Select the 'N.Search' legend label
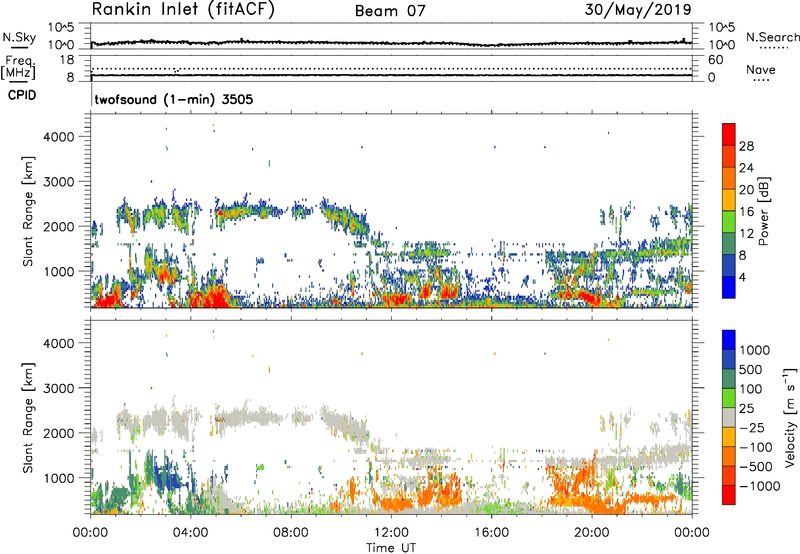 click(x=772, y=37)
